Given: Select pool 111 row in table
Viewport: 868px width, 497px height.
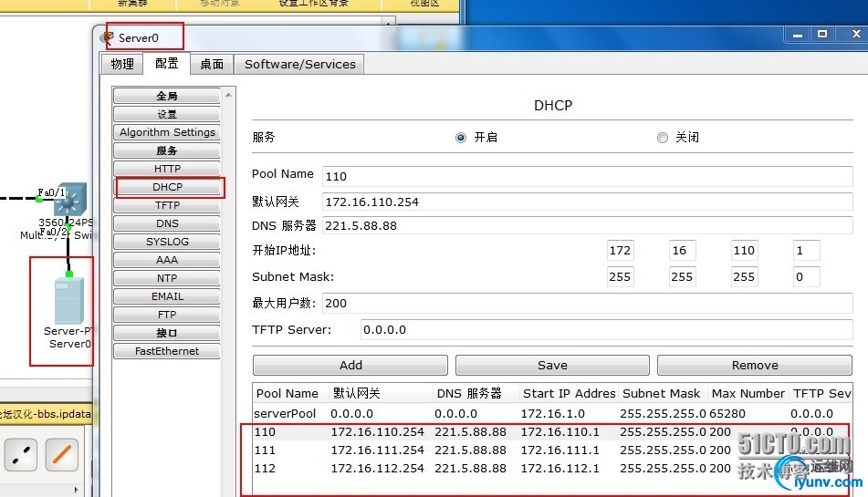Looking at the screenshot, I should click(x=552, y=450).
